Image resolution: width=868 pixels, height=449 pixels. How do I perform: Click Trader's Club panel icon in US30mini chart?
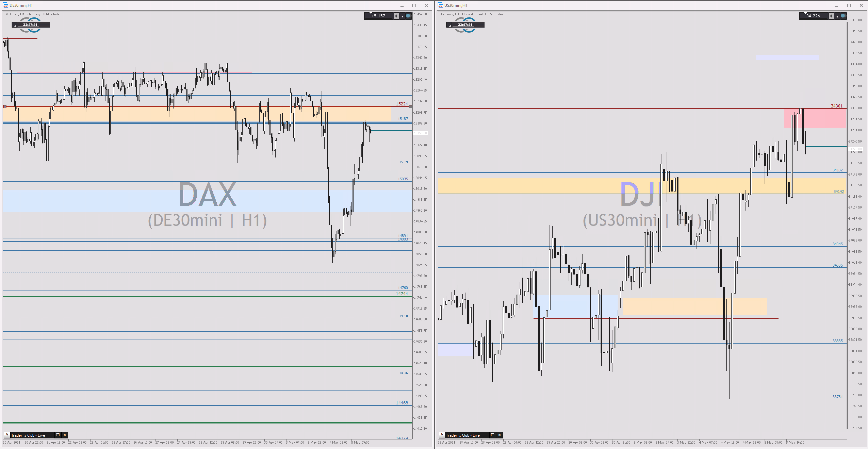[x=442, y=435]
